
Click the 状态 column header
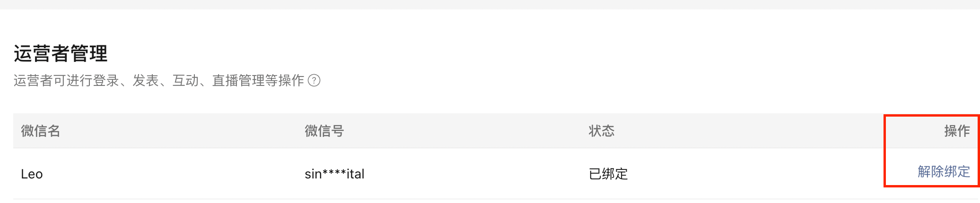[602, 131]
